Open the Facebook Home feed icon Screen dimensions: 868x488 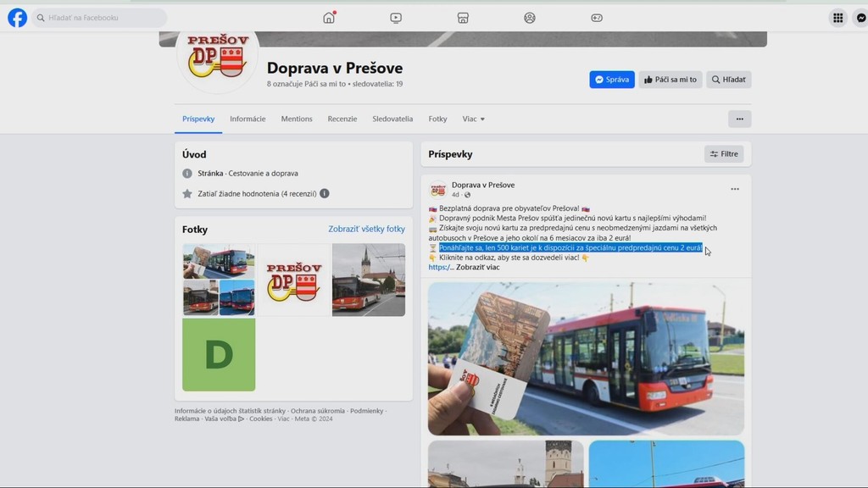(x=328, y=17)
